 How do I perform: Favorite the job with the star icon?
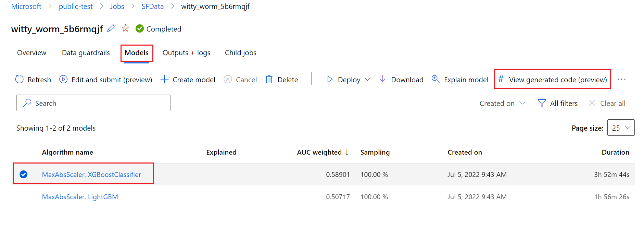[126, 28]
